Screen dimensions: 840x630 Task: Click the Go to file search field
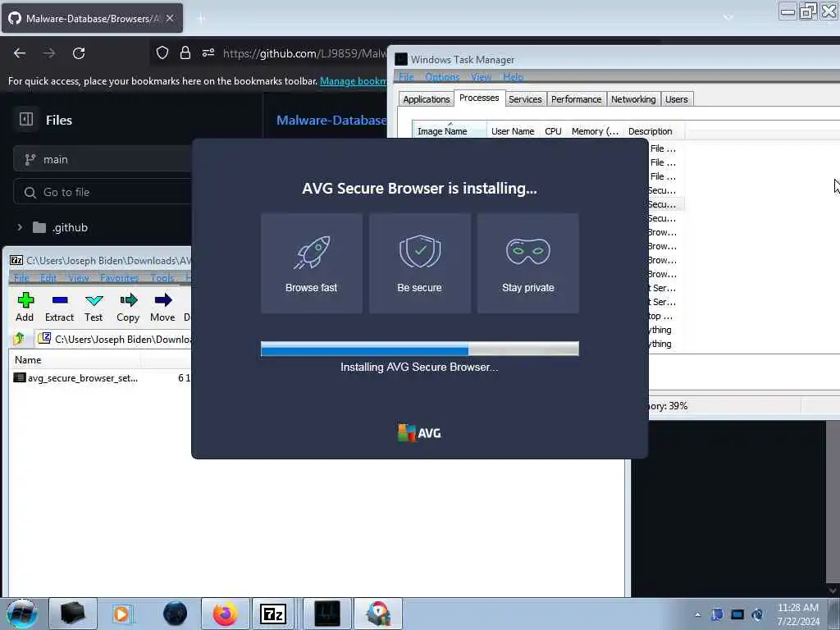coord(102,192)
